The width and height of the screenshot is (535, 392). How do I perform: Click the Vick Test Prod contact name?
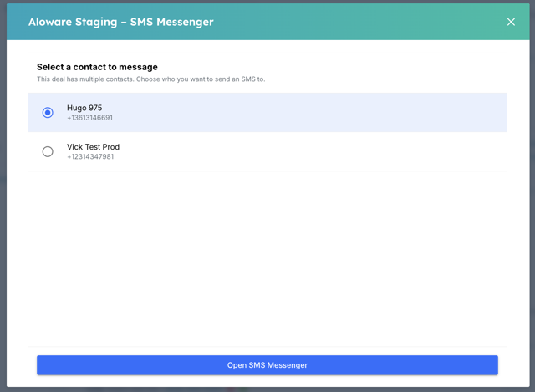point(93,147)
